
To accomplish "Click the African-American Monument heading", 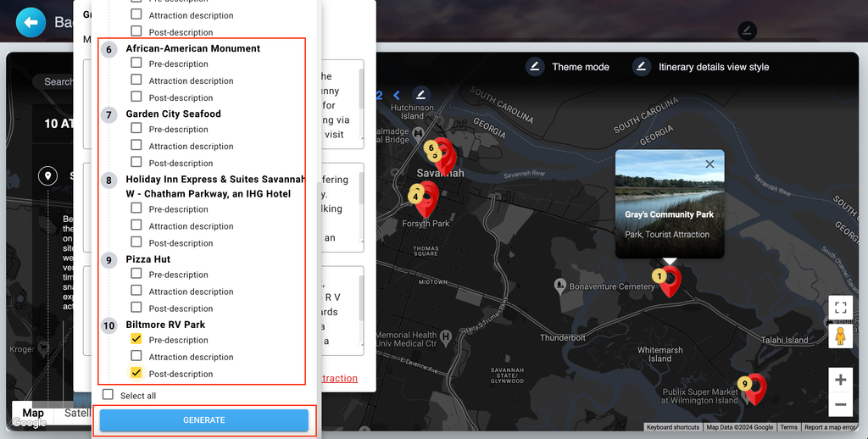I will [x=192, y=48].
